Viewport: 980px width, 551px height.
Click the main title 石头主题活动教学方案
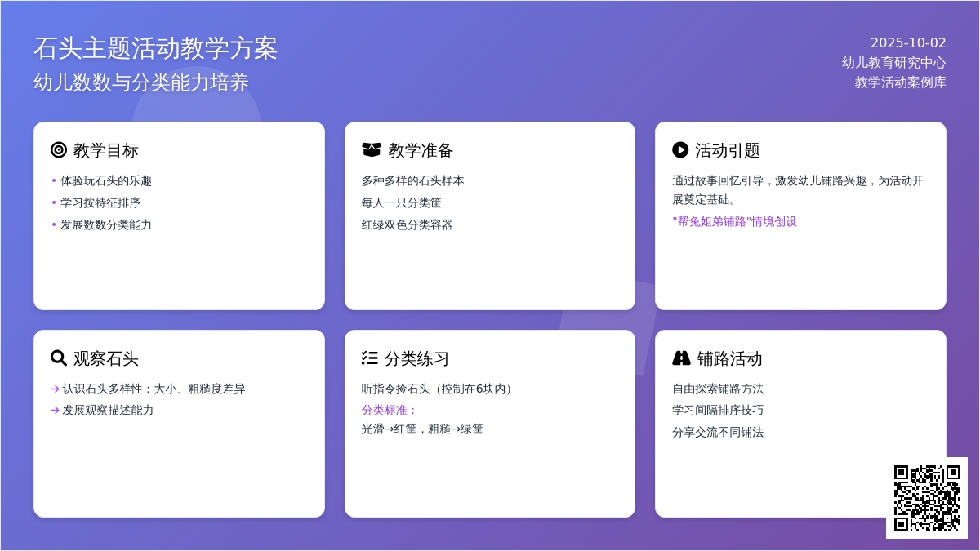click(155, 48)
